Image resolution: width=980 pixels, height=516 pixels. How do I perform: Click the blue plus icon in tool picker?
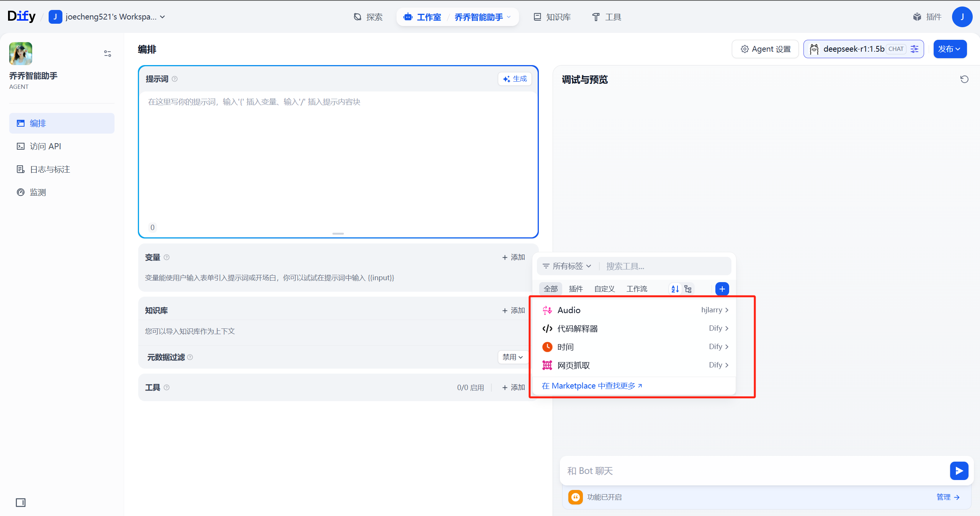722,289
